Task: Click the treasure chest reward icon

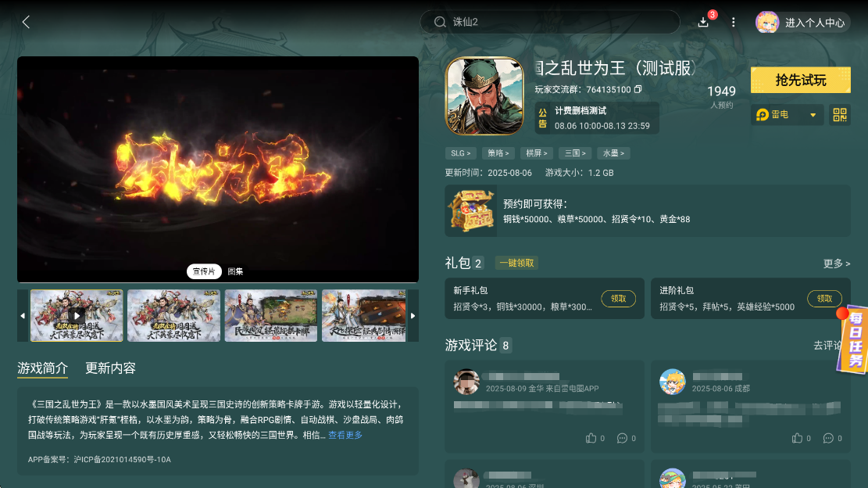Action: click(x=472, y=211)
